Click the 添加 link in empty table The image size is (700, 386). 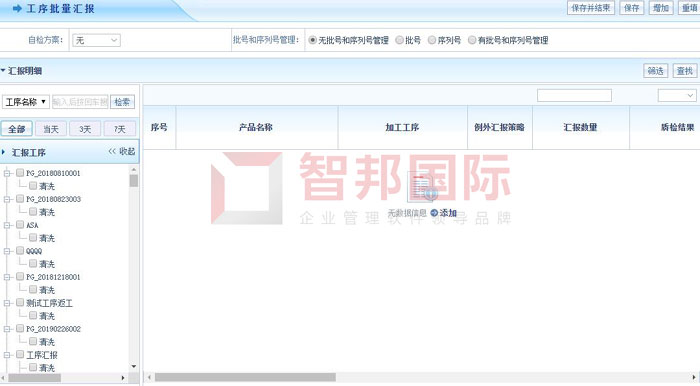tap(448, 213)
